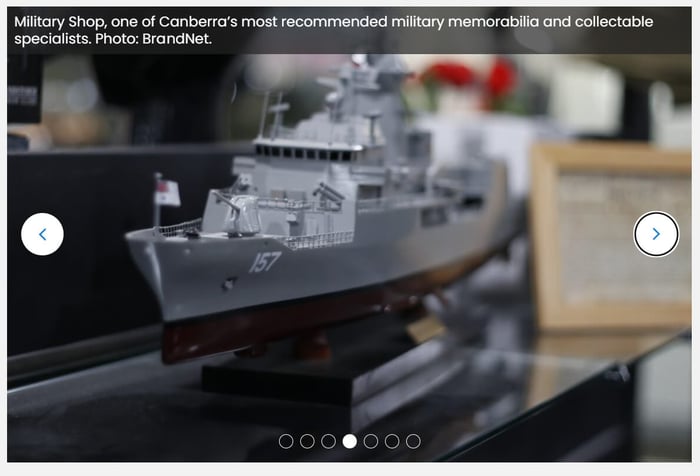700x476 pixels.
Task: Click the caption text about Military Shop
Action: coord(333,30)
